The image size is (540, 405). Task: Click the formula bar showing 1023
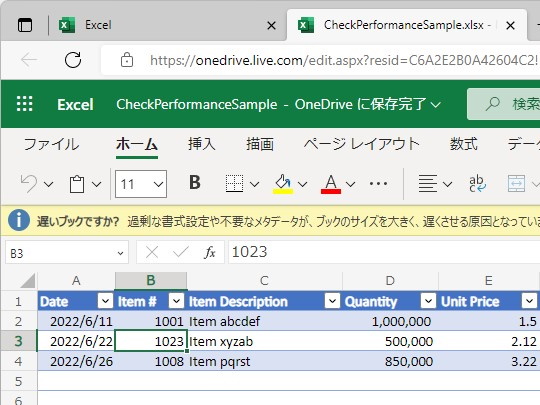click(x=384, y=252)
